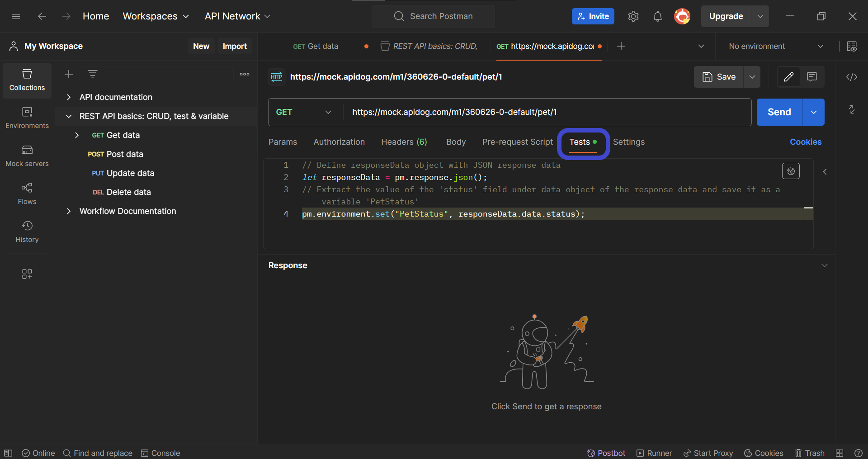The width and height of the screenshot is (868, 459).
Task: Click the pencil edit icon
Action: click(789, 77)
